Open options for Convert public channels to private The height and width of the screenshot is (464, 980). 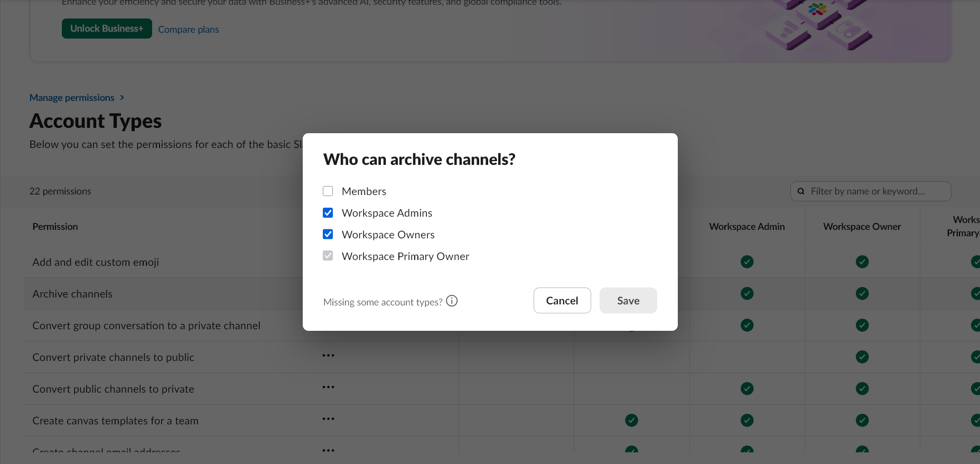coord(328,387)
